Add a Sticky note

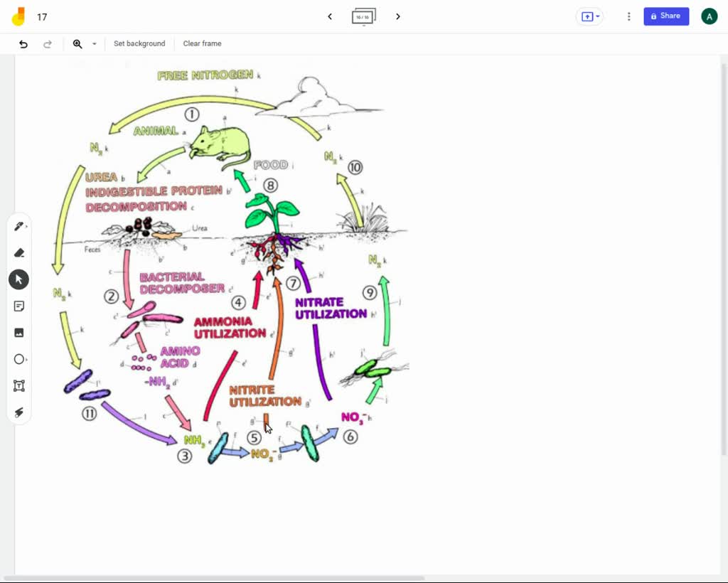[18, 306]
